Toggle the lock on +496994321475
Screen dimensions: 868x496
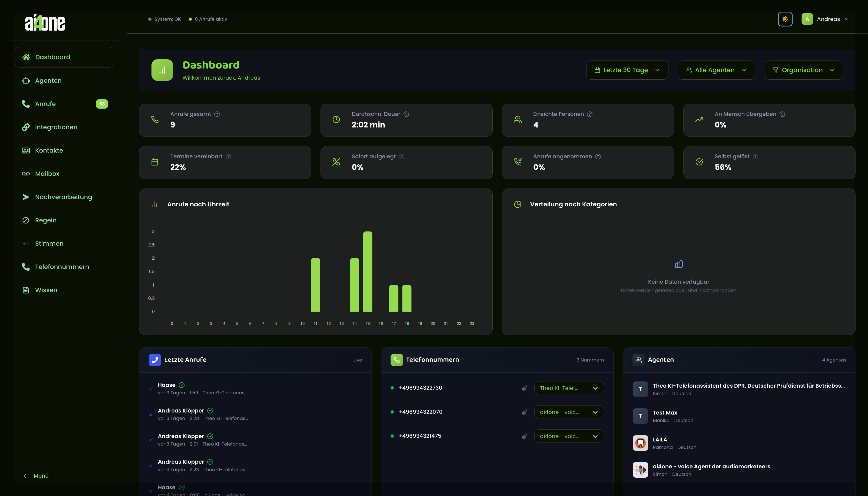click(x=524, y=436)
